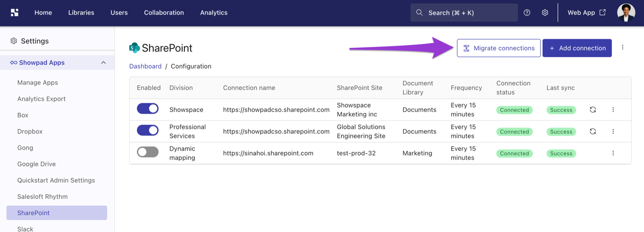Sync the Showspace connection now
Viewport: 644px width, 232px height.
pos(593,110)
